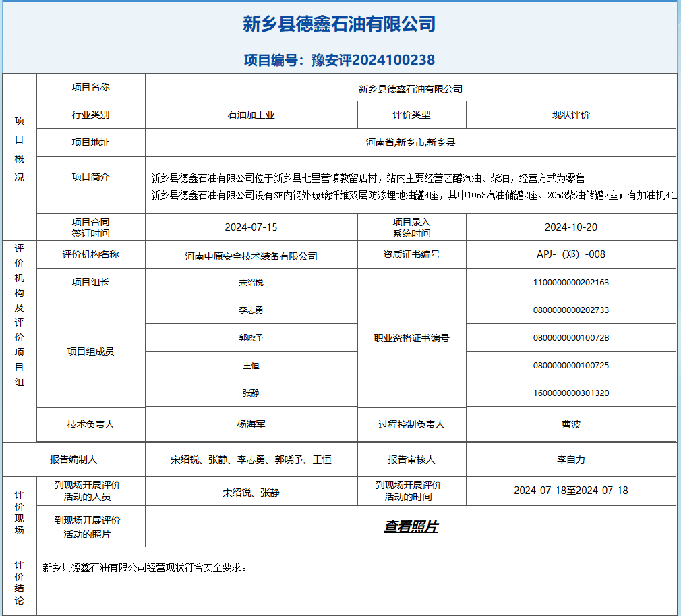The height and width of the screenshot is (616, 681).
Task: Click the 技术负责人 label
Action: pyautogui.click(x=91, y=424)
